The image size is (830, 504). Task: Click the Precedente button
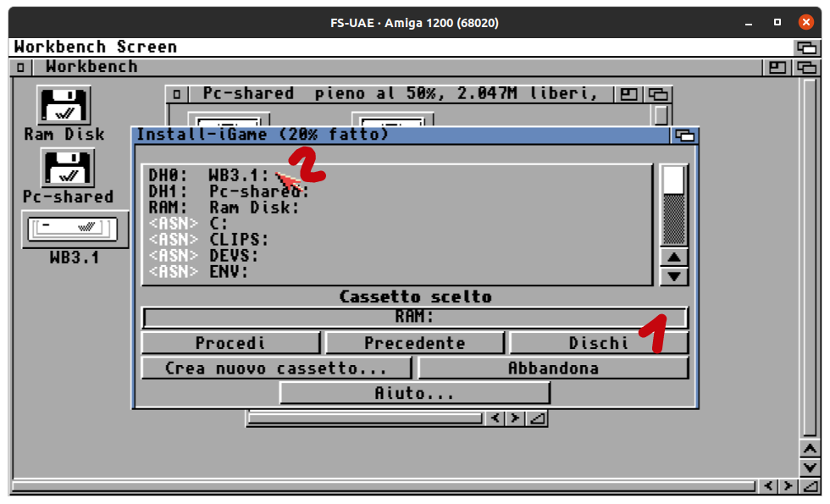click(414, 342)
